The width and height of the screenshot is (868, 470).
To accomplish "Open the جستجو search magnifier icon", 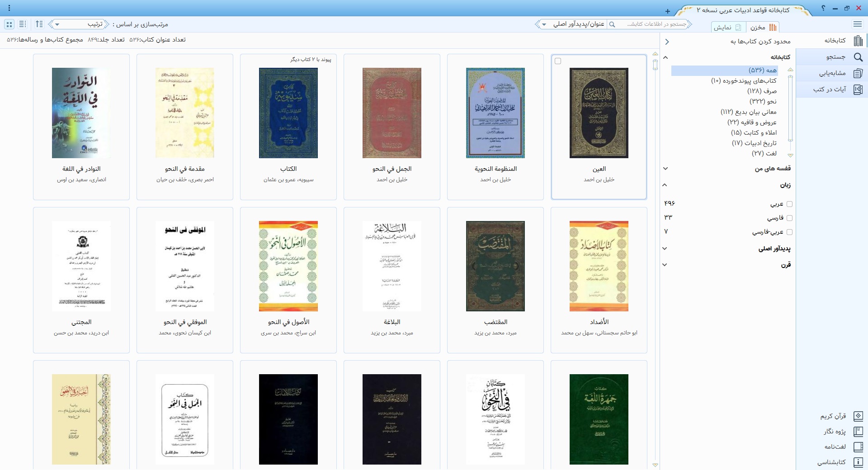I will point(858,57).
